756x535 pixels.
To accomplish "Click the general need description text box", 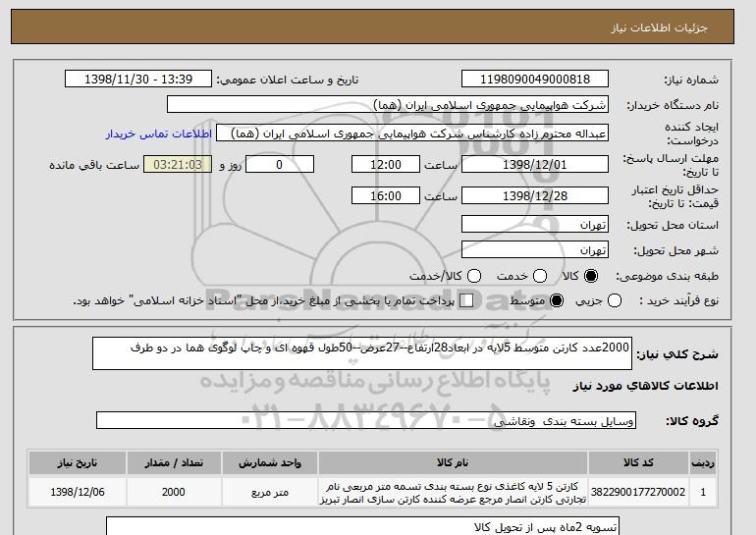I will [362, 353].
